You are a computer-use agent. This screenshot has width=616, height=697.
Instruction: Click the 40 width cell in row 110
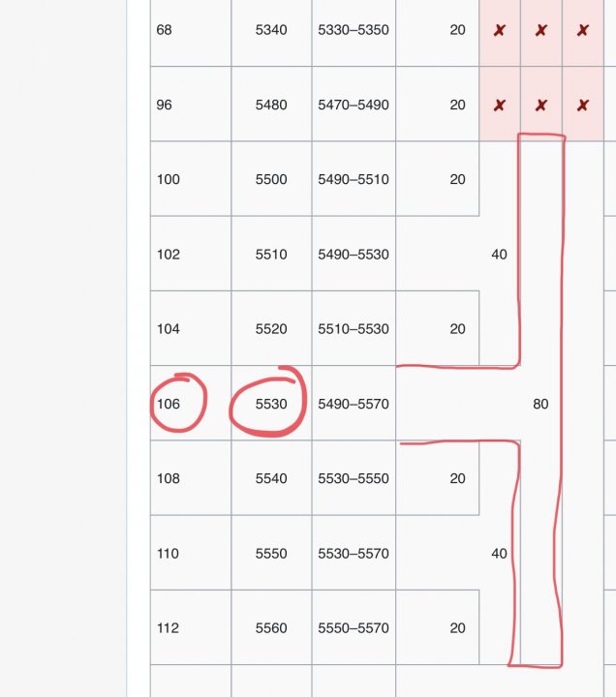tap(499, 554)
